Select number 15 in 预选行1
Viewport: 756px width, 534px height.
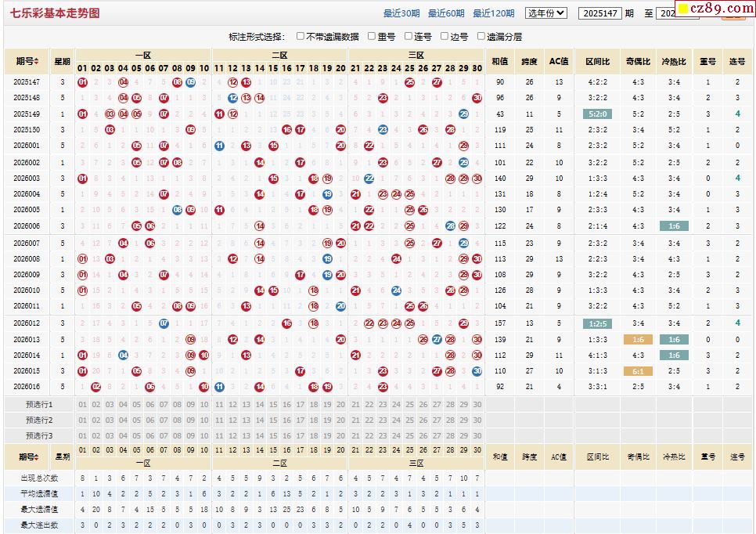coord(273,405)
